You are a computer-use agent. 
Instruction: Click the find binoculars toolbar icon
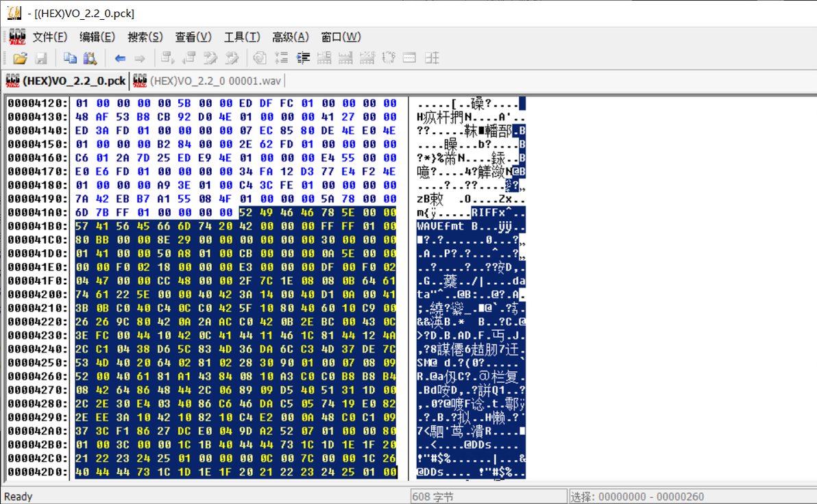tap(90, 58)
